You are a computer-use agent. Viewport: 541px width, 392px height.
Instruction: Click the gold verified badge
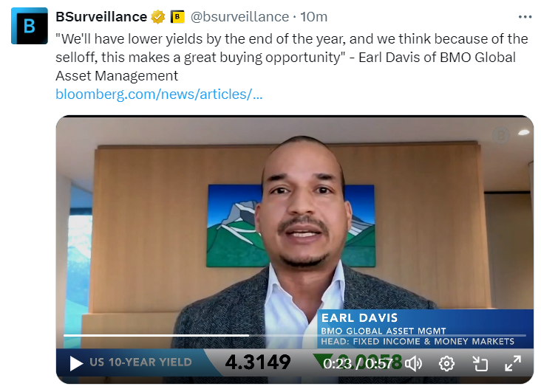(x=158, y=16)
